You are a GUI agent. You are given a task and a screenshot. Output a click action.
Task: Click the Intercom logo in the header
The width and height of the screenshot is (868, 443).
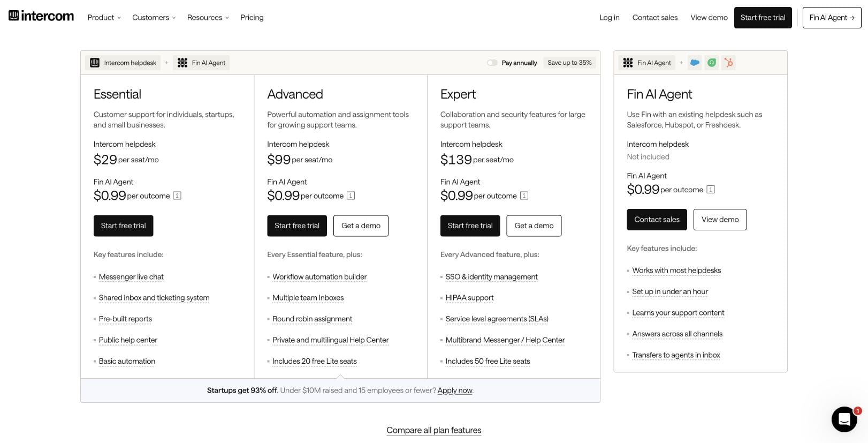pos(41,16)
